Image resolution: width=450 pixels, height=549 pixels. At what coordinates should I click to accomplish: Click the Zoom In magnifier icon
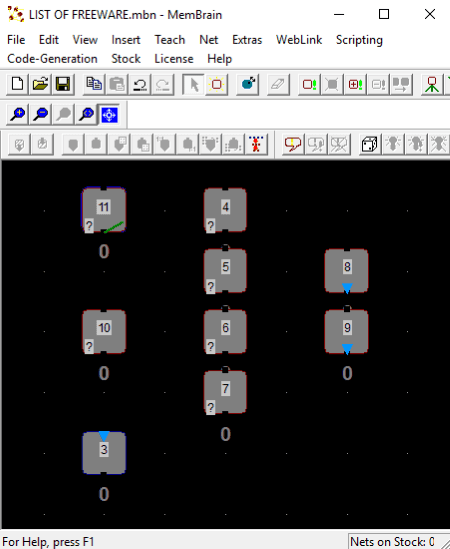coord(18,114)
